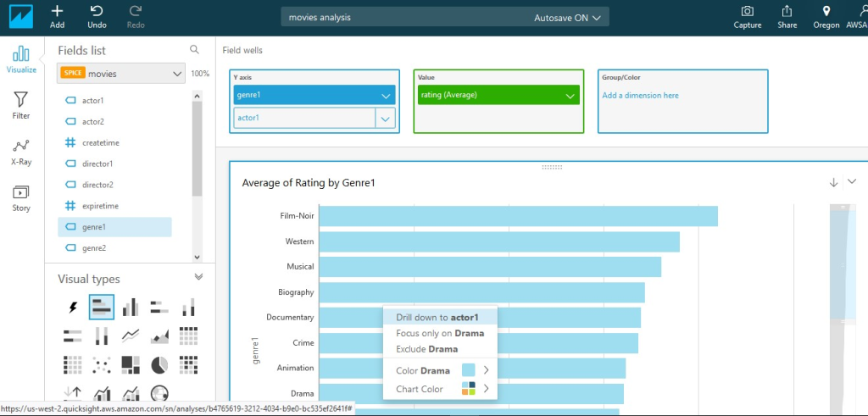Screen dimensions: 868x416
Task: Click the Fields list scroll down arrow
Action: [198, 258]
